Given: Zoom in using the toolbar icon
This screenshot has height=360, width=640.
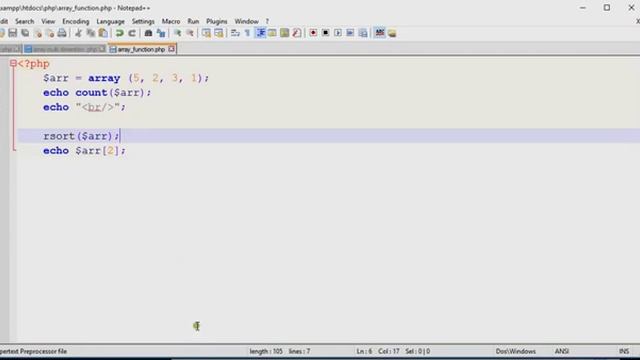Looking at the screenshot, I should 178,33.
